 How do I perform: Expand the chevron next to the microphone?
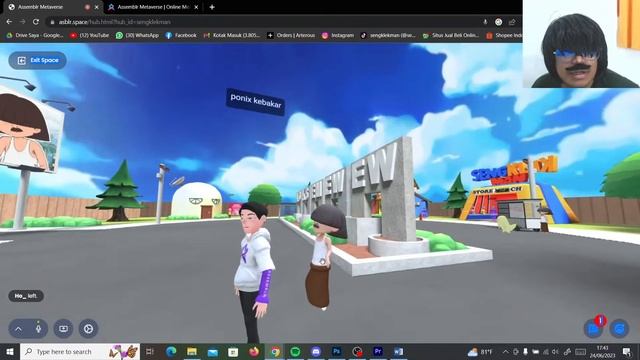pos(18,329)
